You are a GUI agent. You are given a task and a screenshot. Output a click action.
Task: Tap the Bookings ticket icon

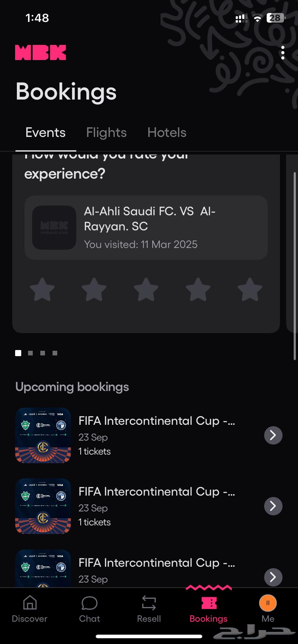tap(209, 603)
